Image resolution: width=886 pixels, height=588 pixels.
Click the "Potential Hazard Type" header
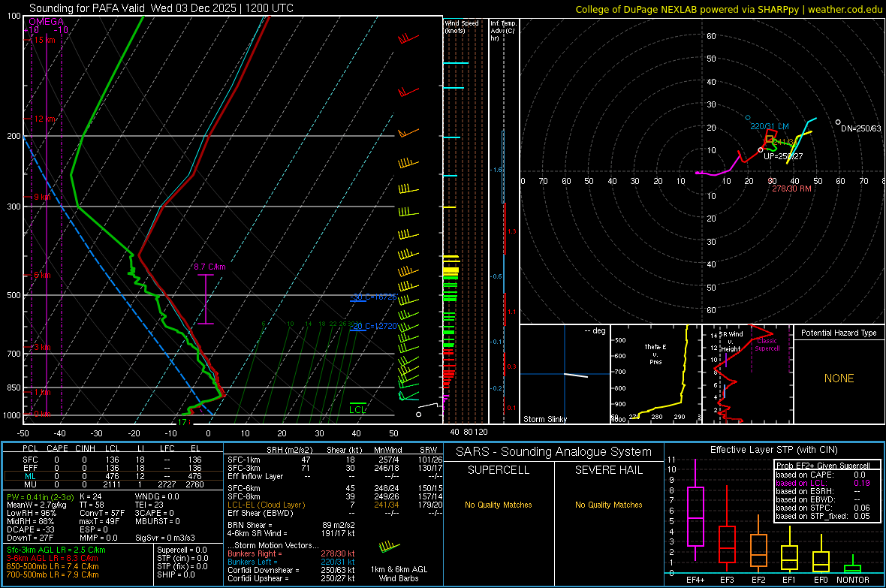(x=839, y=333)
